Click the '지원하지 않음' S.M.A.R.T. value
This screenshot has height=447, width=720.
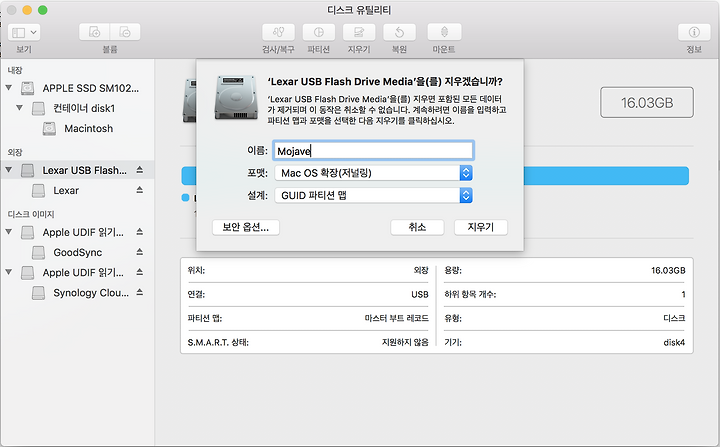point(405,342)
